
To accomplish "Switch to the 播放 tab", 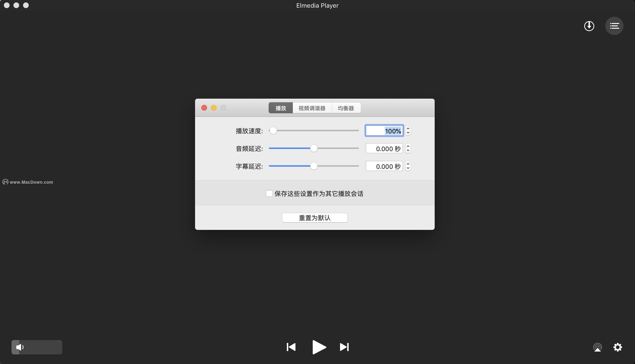I will [281, 108].
